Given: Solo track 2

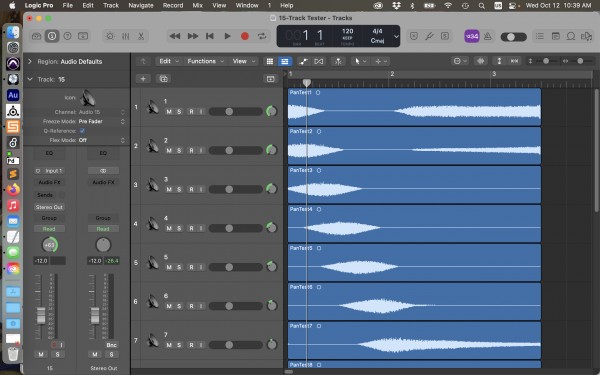Looking at the screenshot, I should 179,151.
